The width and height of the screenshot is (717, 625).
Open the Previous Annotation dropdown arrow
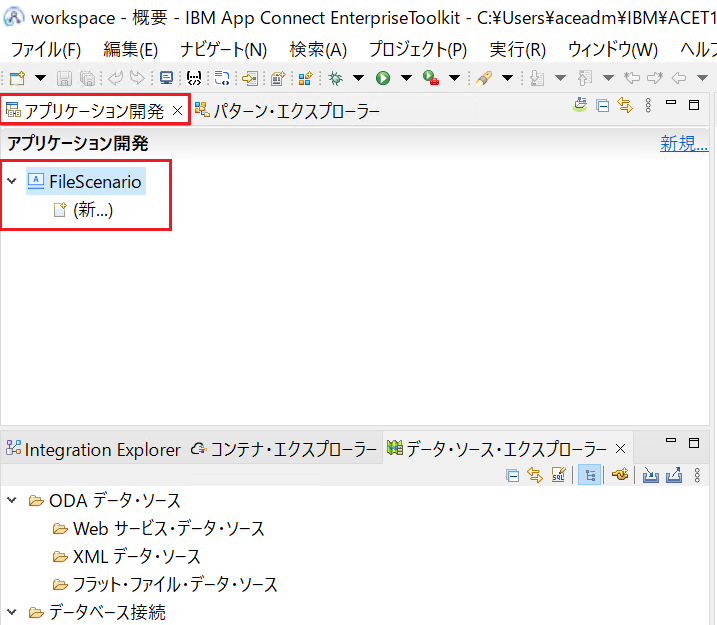609,78
